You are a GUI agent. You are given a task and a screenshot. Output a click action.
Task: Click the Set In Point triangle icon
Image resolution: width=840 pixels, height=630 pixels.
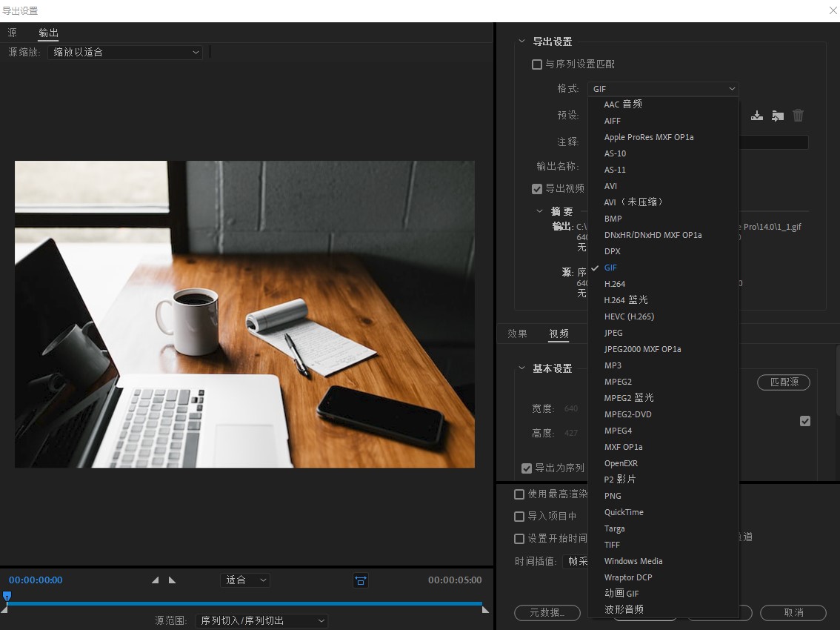tap(155, 580)
